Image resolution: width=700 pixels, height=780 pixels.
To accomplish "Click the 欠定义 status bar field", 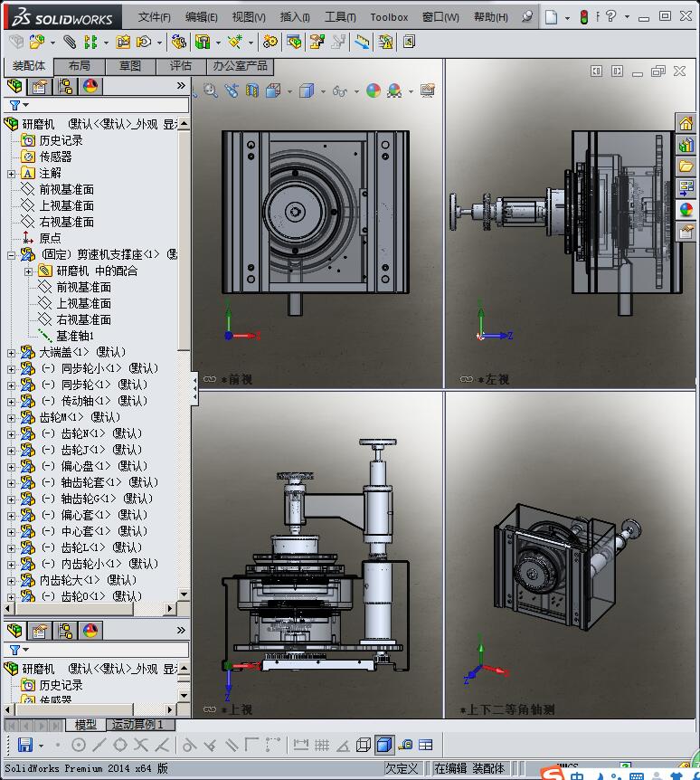I will (402, 768).
